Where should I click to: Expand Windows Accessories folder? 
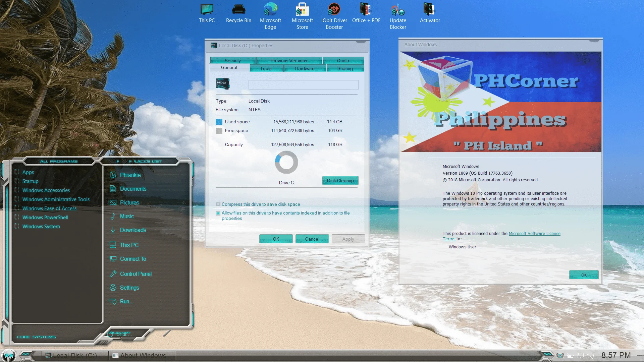(46, 190)
